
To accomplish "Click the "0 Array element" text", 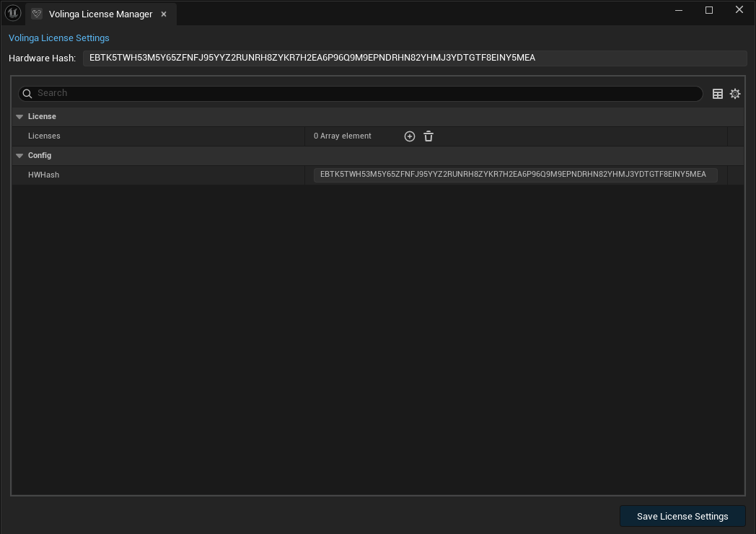I will point(343,136).
